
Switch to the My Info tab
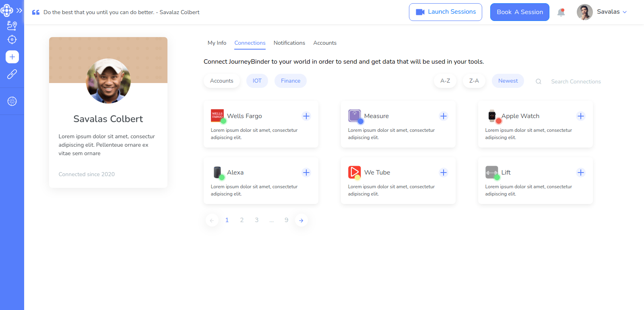pos(217,43)
